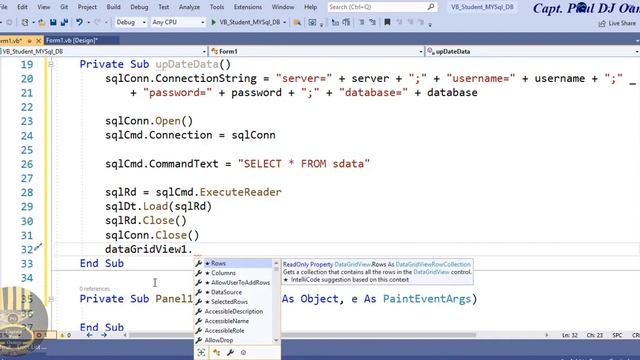Toggle expand filter icon in IntelliSense footer
This screenshot has width=640, height=360.
[x=201, y=352]
